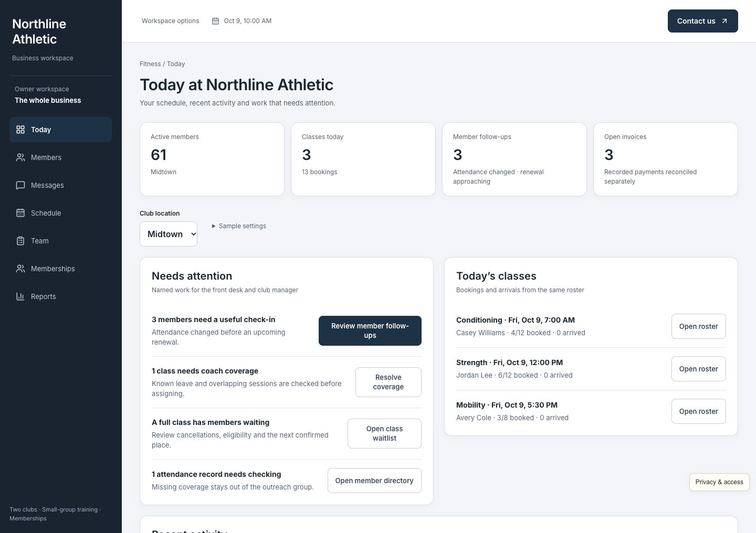This screenshot has width=756, height=533.
Task: Select the Member follow-ups card
Action: click(x=514, y=159)
